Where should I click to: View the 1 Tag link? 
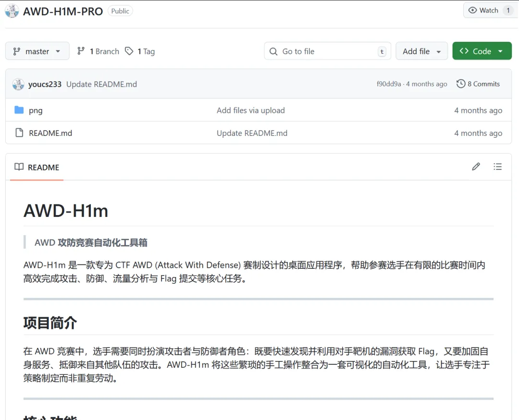pos(140,51)
